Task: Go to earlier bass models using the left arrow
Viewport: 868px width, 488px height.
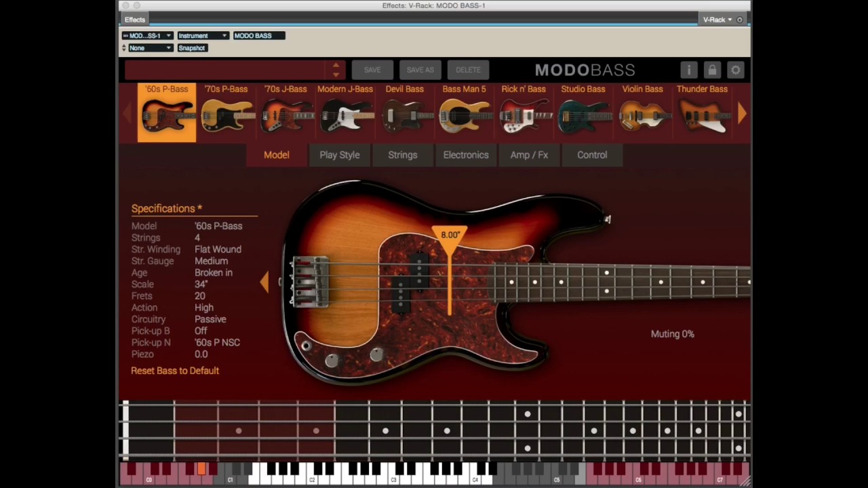Action: point(127,113)
